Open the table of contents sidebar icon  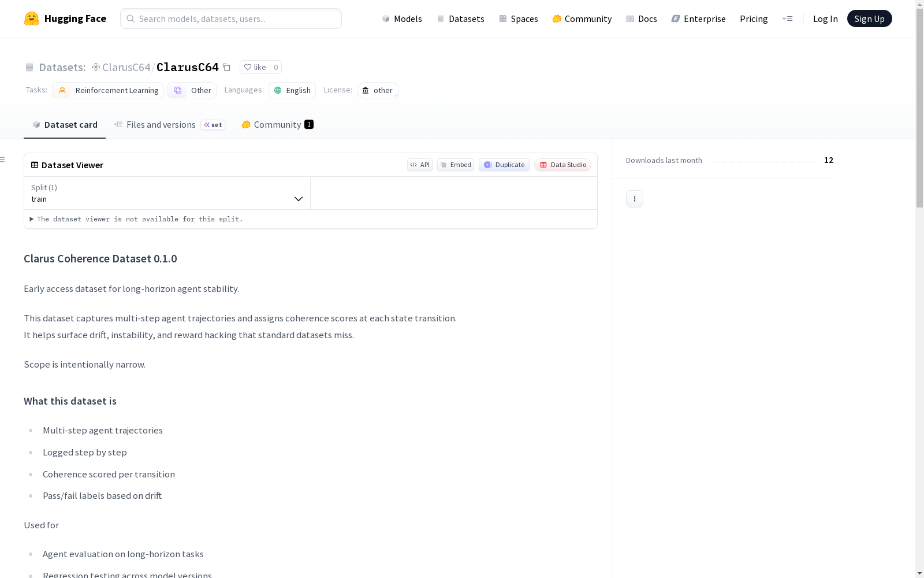(3, 160)
